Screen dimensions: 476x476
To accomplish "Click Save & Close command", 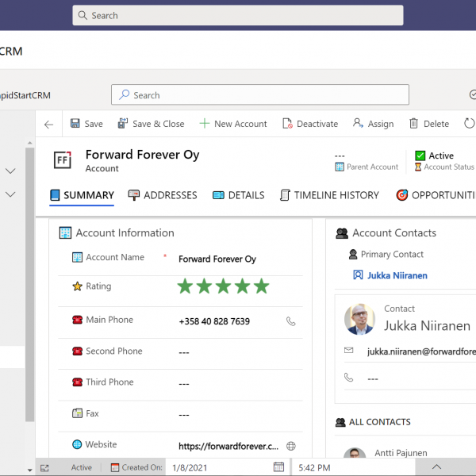I will coord(151,124).
